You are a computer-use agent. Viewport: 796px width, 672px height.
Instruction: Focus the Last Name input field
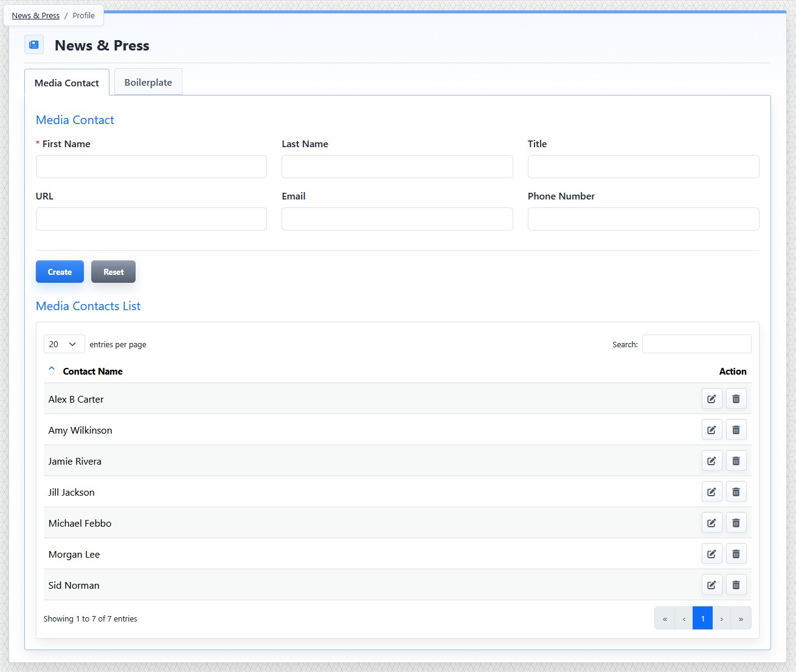tap(397, 167)
